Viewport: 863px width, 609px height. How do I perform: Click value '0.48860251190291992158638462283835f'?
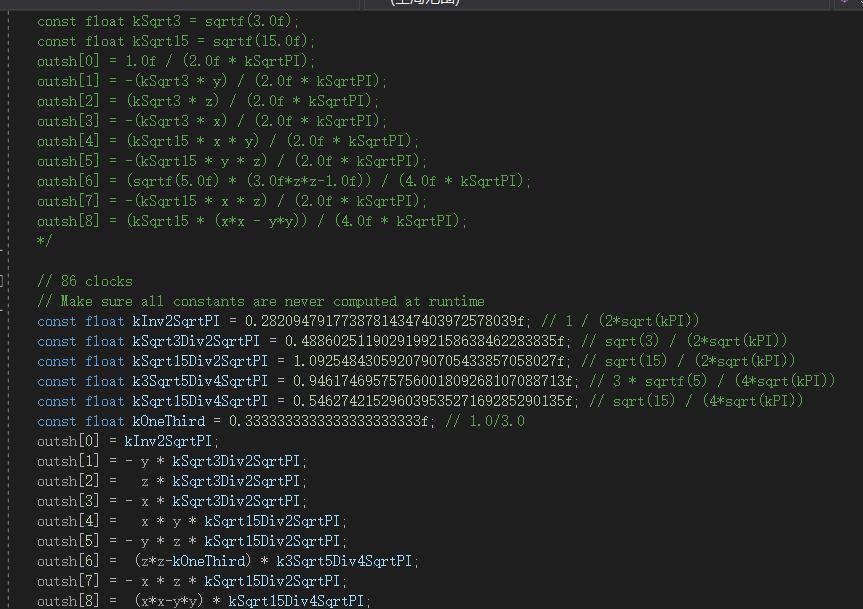click(428, 341)
